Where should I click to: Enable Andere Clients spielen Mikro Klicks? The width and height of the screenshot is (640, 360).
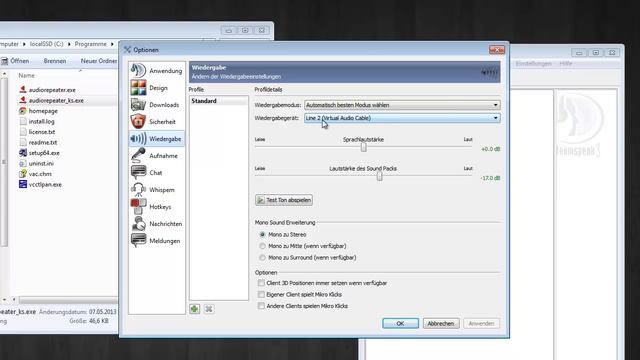coord(261,306)
